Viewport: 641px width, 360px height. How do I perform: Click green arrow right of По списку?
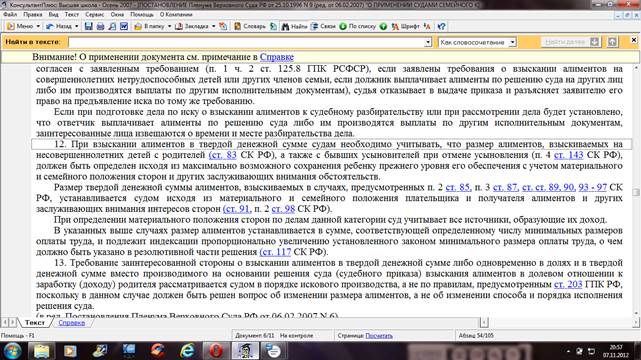tap(383, 26)
